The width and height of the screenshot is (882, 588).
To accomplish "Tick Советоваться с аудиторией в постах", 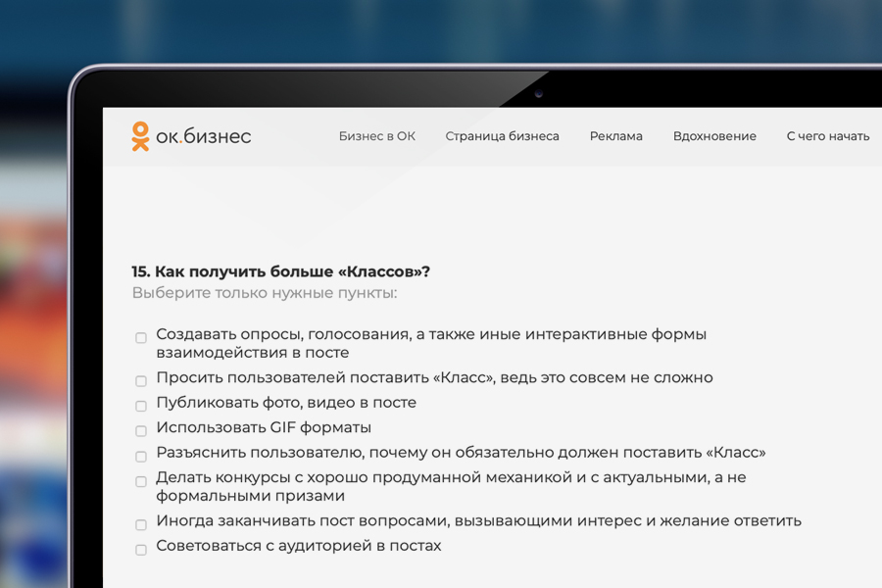I will click(141, 550).
